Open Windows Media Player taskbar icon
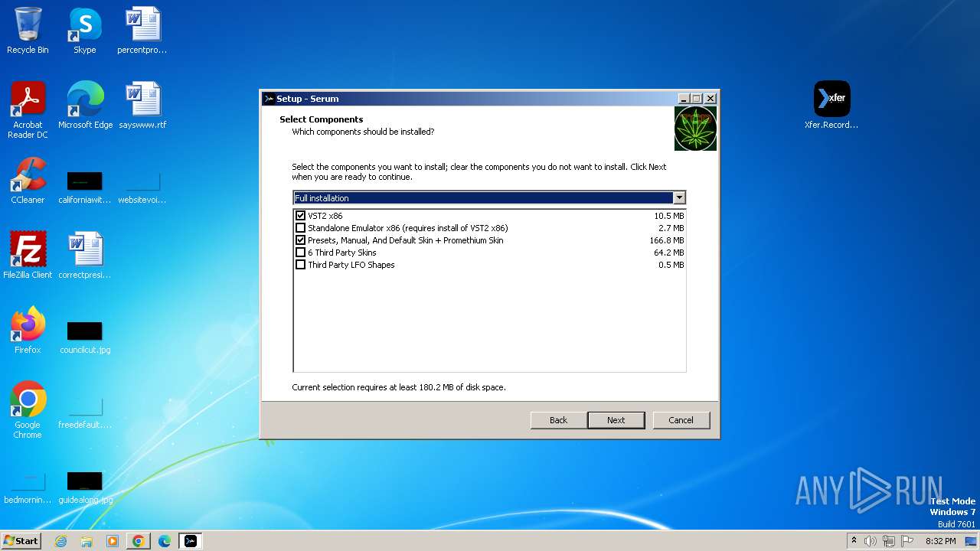Screen dimensions: 980x551 pos(113,541)
